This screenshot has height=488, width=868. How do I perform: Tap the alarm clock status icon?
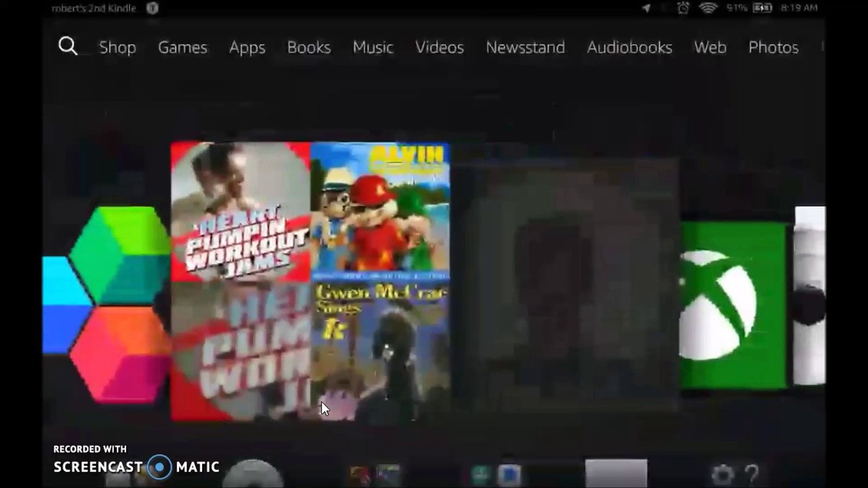pos(684,8)
